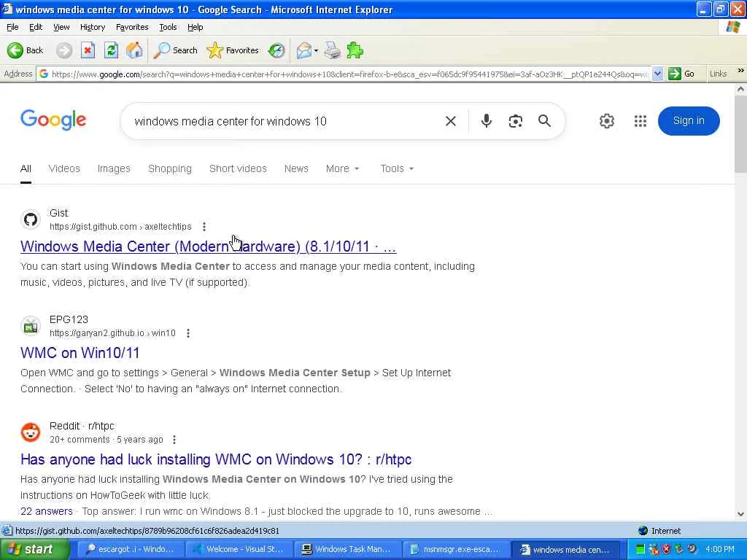Switch to the Videos tab
The image size is (747, 560).
(x=64, y=168)
